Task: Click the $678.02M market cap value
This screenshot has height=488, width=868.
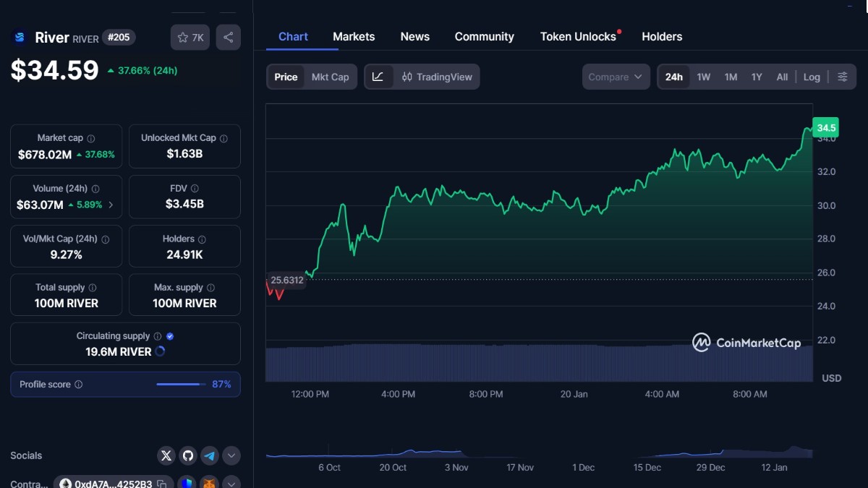Action: tap(45, 154)
